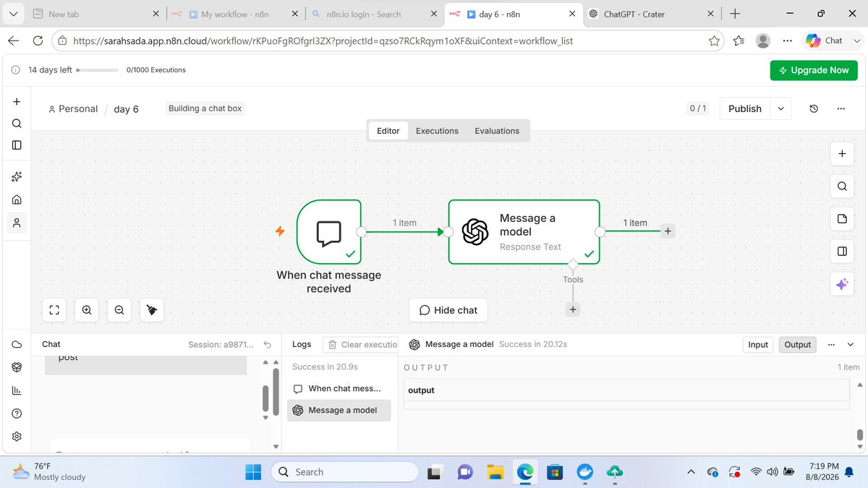The height and width of the screenshot is (488, 868).
Task: Add a node with canvas plus button
Action: [842, 154]
